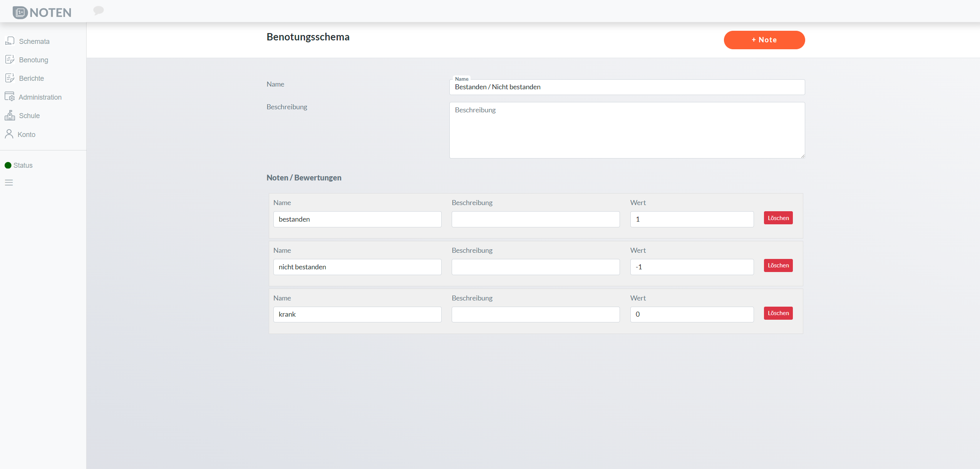Toggle the sidebar hamburger menu
This screenshot has height=469, width=980.
click(9, 182)
